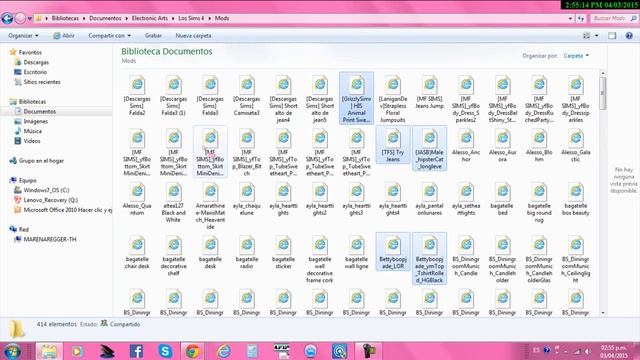Open the Help question mark icon

(629, 36)
